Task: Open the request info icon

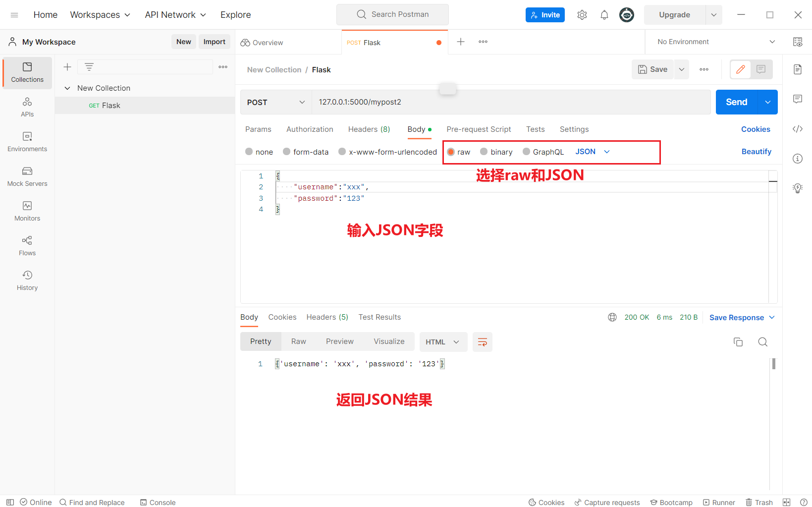Action: click(x=798, y=159)
